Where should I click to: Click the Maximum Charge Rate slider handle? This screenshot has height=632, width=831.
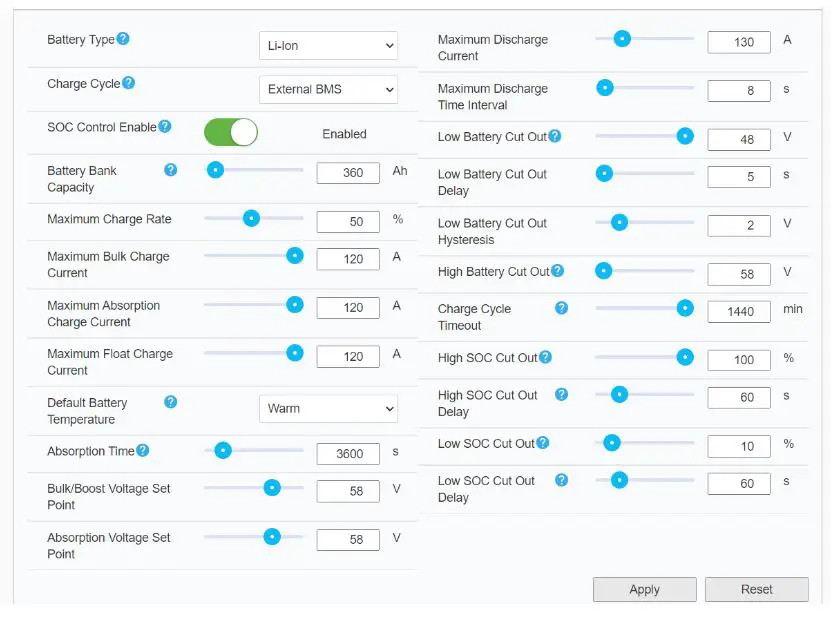click(x=252, y=217)
